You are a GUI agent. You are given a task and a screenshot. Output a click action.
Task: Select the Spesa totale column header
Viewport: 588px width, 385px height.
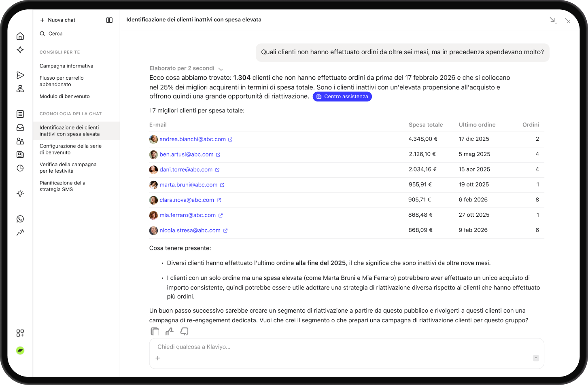click(x=426, y=125)
